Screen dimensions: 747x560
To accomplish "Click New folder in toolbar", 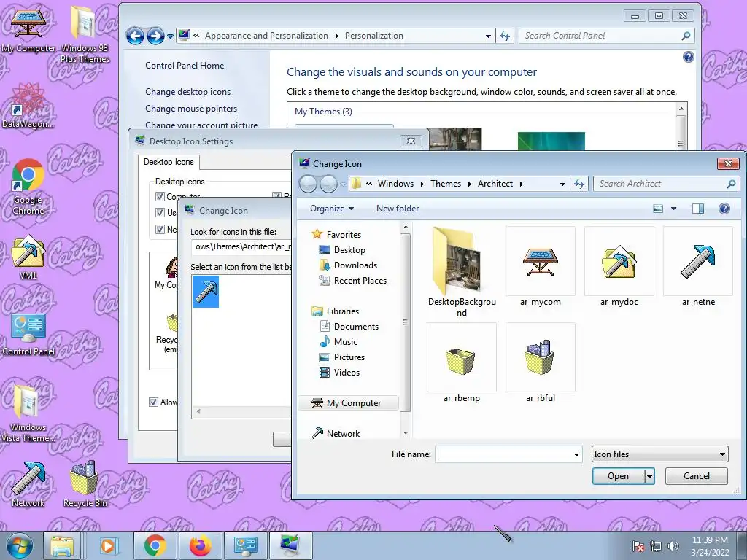I will (x=398, y=209).
